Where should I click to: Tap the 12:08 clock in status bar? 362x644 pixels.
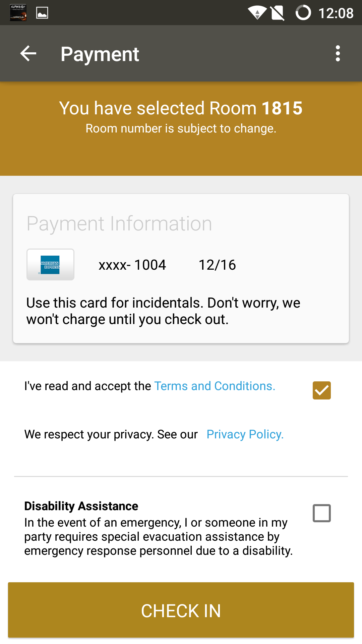click(x=336, y=13)
